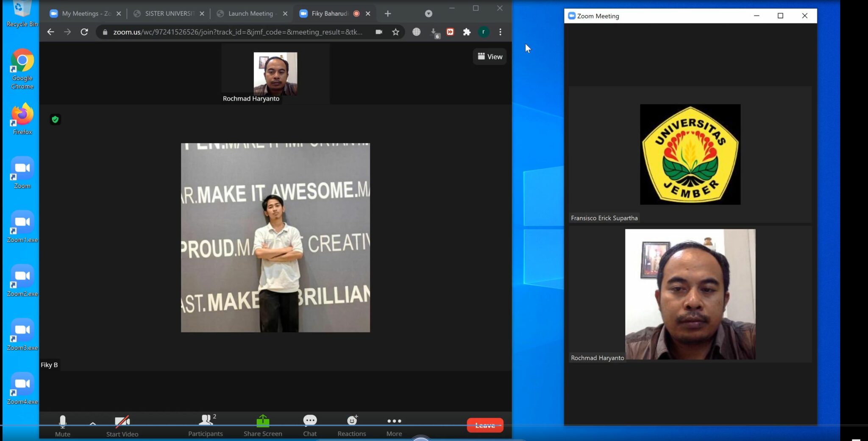Minimize the Zoom Meeting window

(x=757, y=16)
